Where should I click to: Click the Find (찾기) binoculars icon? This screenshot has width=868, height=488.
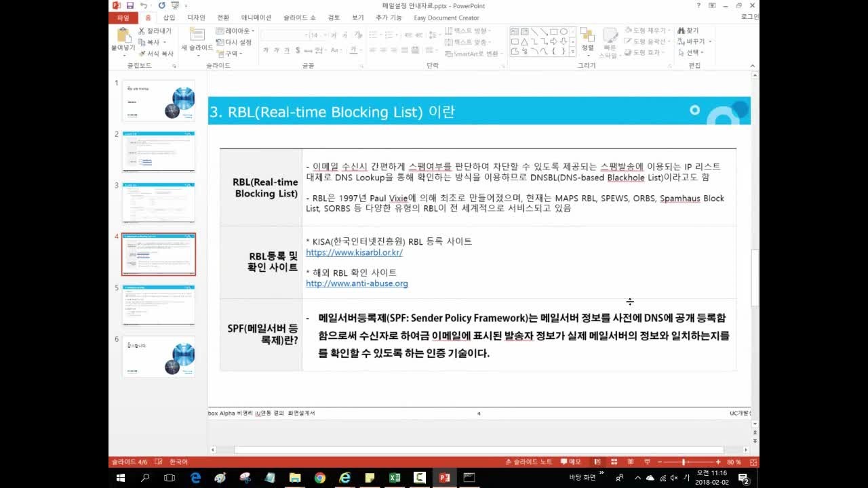[x=688, y=30]
